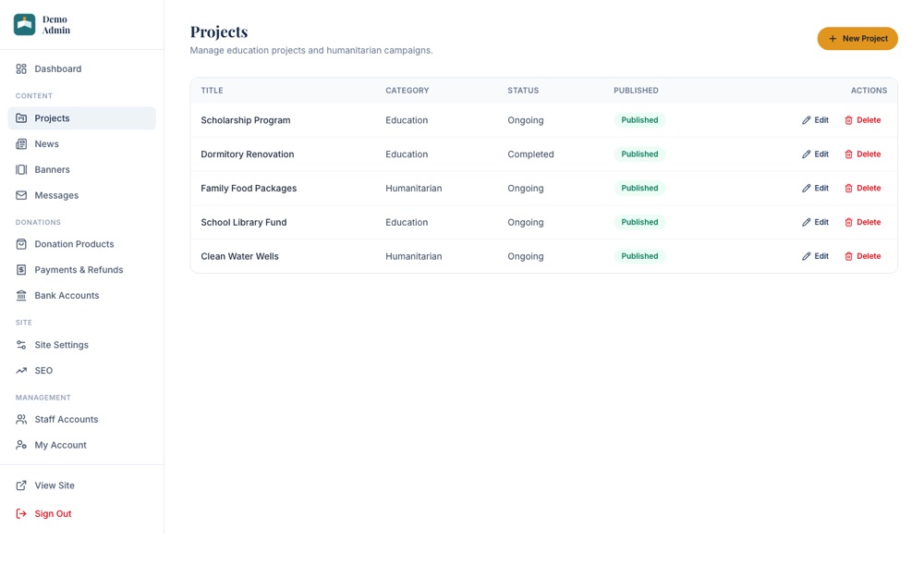Click pencil icon for Dormitory Renovation

tap(806, 154)
